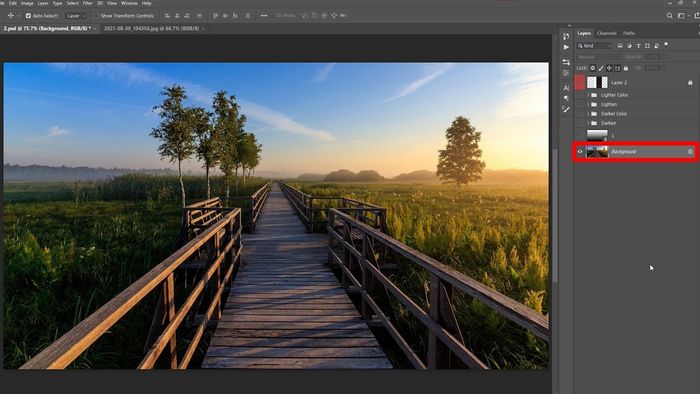Click the align vertical centers icon

pyautogui.click(x=225, y=16)
